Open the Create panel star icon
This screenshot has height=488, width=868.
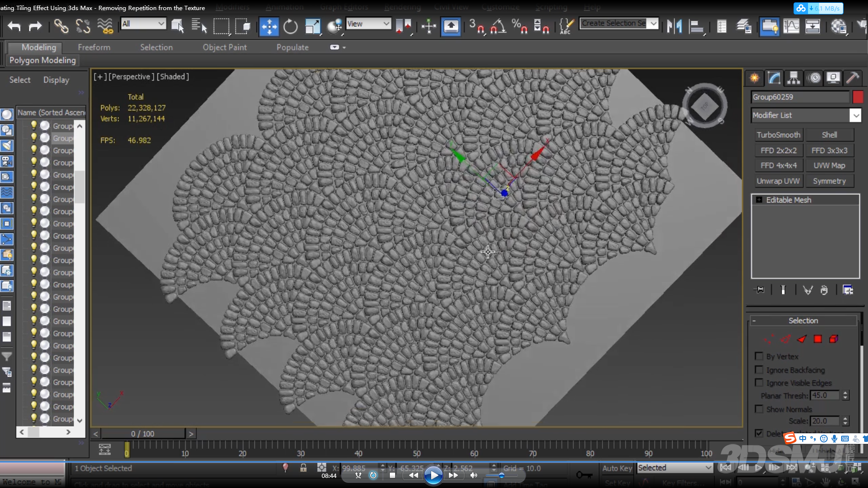tap(755, 78)
